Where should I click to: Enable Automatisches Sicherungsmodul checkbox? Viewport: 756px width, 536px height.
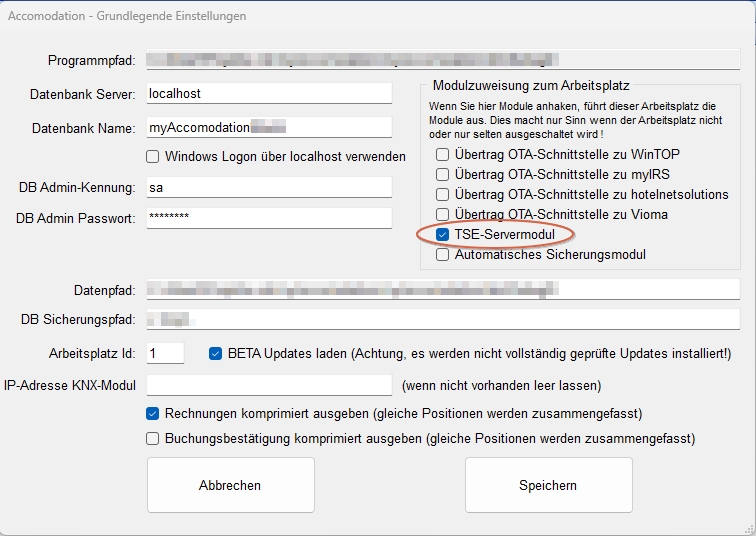[x=443, y=254]
